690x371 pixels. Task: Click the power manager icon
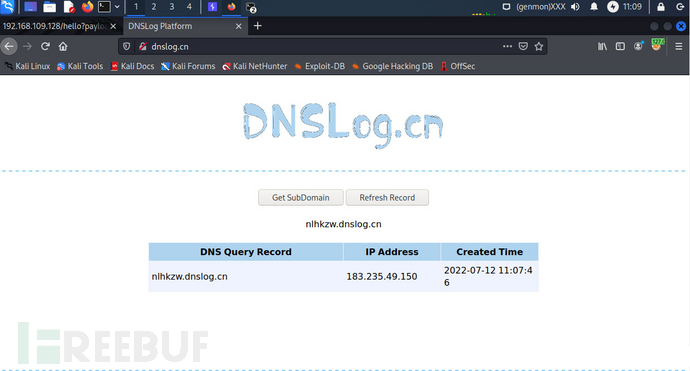(x=613, y=7)
